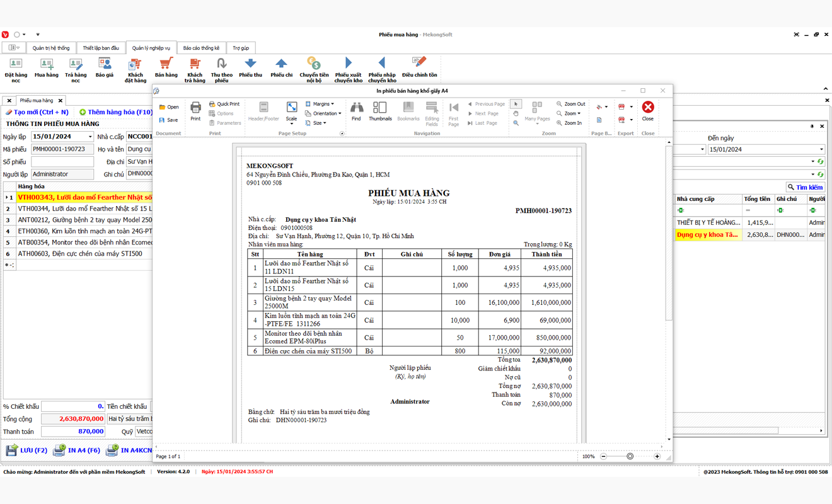Switch to Quản lý nghiệp vụ tab
This screenshot has width=832, height=504.
151,48
